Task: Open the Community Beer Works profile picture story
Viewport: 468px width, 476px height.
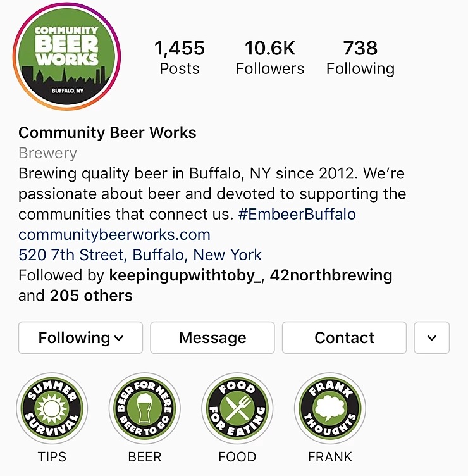Action: (x=67, y=56)
